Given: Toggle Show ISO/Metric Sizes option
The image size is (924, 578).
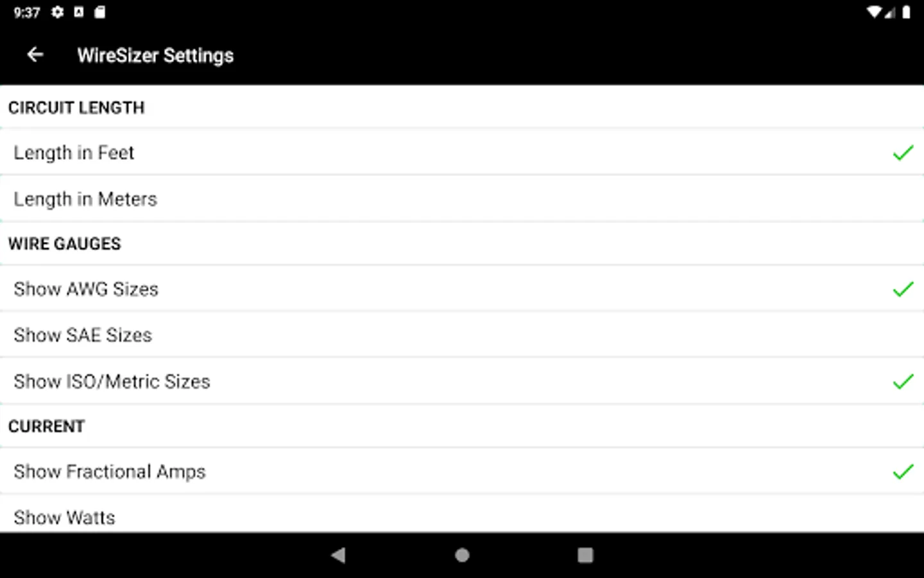Looking at the screenshot, I should tap(112, 381).
